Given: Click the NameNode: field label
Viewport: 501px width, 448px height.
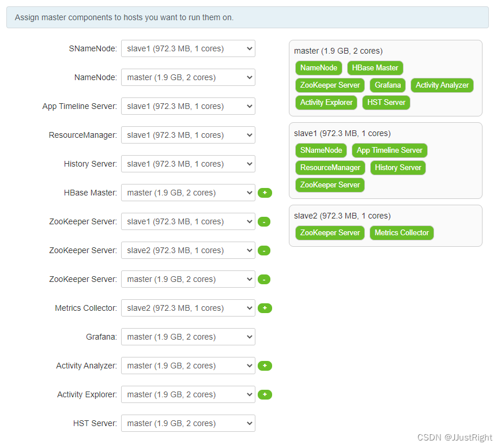Looking at the screenshot, I should pos(96,77).
